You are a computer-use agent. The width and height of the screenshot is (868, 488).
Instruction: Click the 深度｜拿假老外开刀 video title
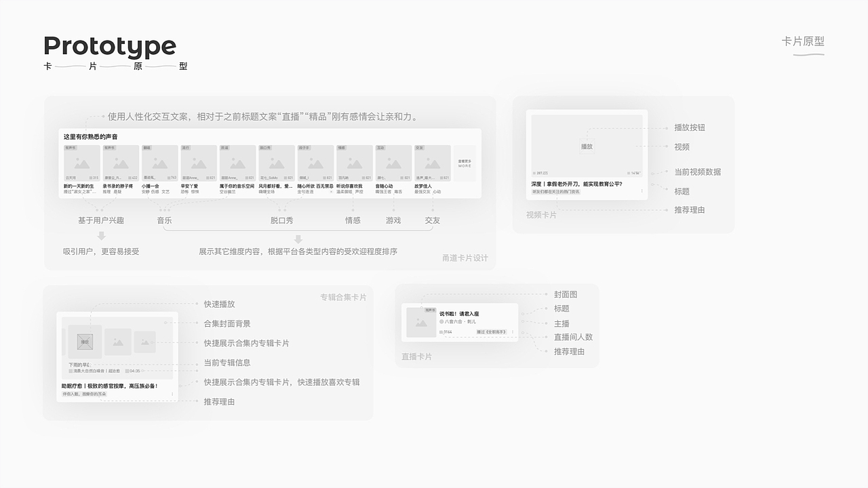pos(576,184)
